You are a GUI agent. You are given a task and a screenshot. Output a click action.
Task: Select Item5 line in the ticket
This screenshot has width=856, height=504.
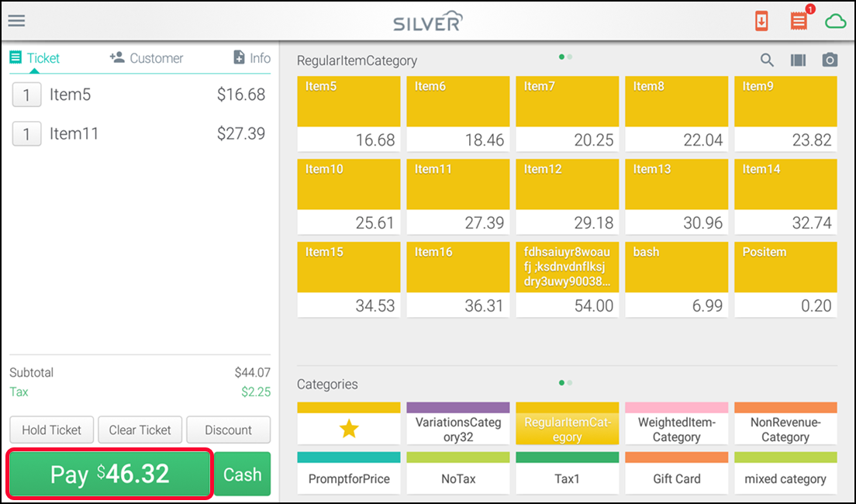click(140, 95)
